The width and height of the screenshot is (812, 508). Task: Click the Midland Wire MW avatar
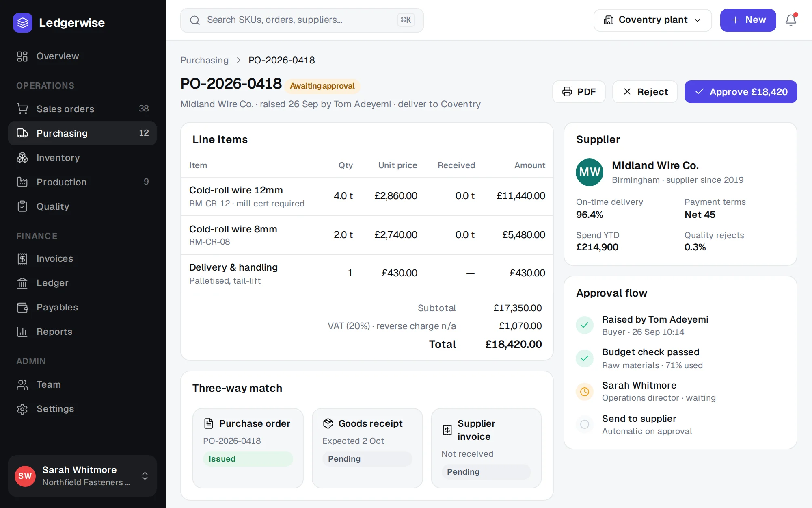(x=590, y=172)
